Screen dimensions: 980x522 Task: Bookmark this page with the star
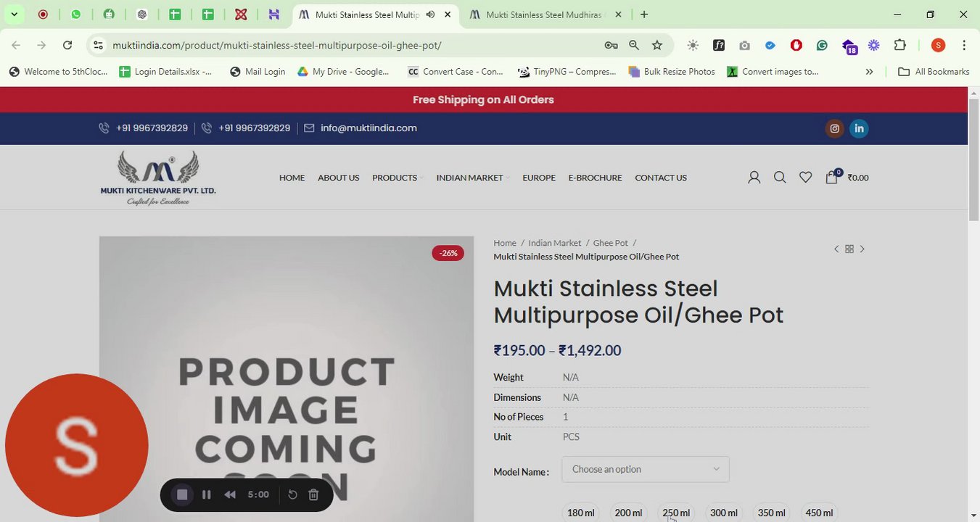657,45
